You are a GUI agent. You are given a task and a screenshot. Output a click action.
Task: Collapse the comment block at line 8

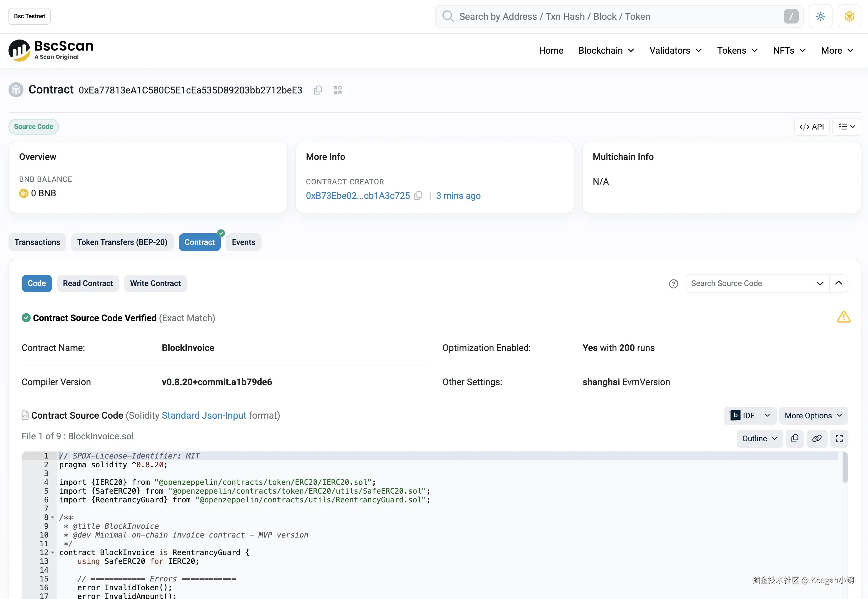tap(53, 517)
